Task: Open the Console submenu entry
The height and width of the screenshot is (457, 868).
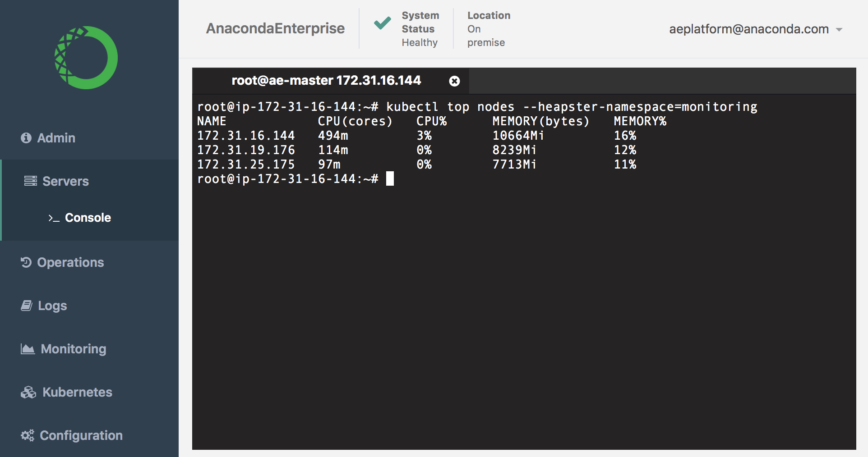Action: pos(88,218)
